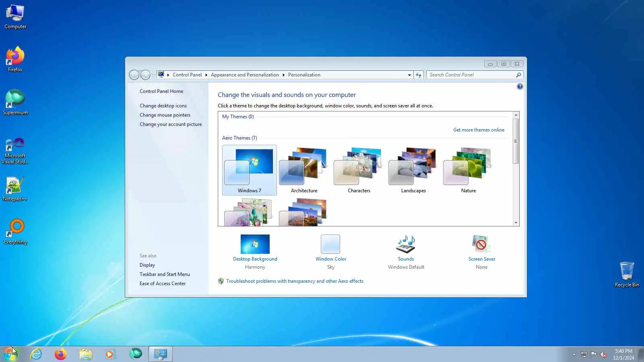This screenshot has height=362, width=644.
Task: Open Windows Media Player from the taskbar
Action: pos(110,354)
